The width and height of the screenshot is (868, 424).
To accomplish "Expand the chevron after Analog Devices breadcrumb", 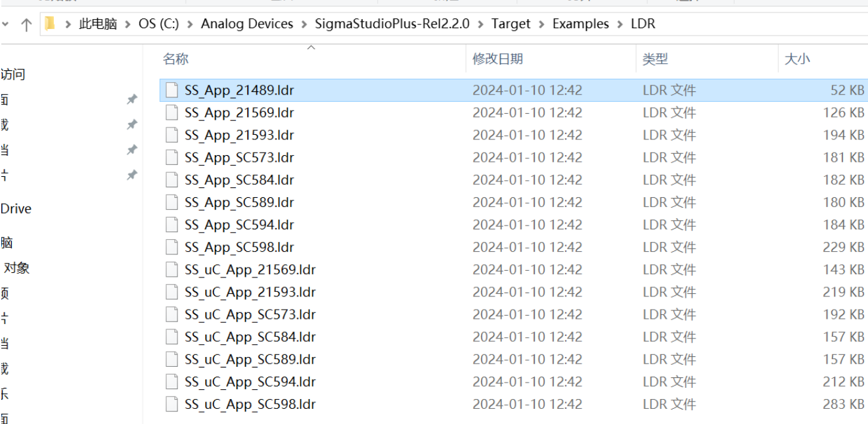I will [304, 24].
